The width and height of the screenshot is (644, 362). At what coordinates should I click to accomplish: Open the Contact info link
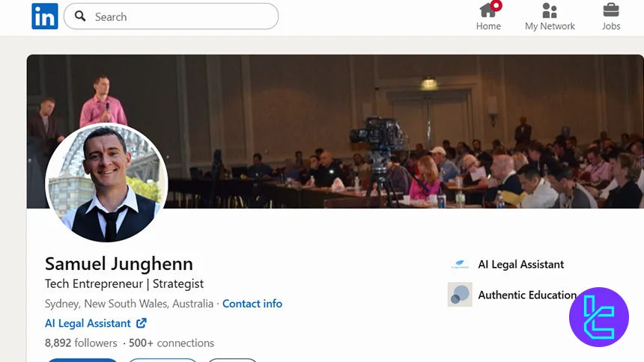[x=252, y=304]
